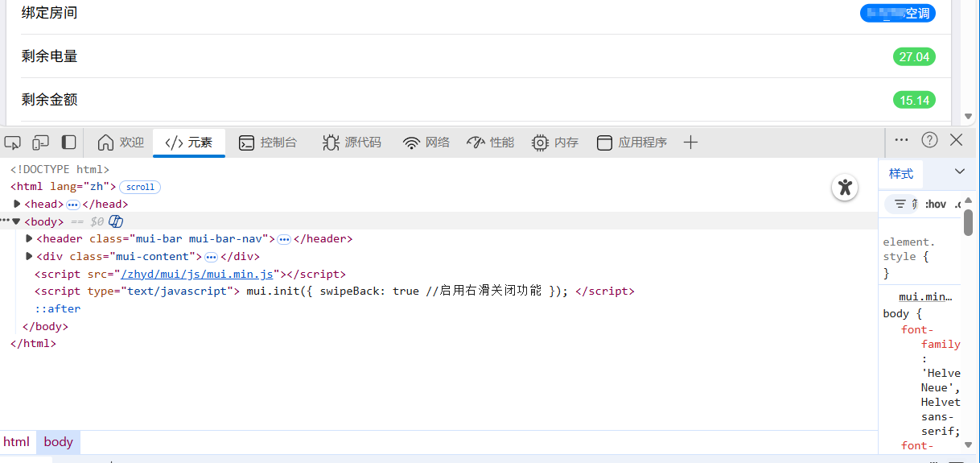
Task: Toggle the :hov element state panel
Action: pyautogui.click(x=935, y=205)
